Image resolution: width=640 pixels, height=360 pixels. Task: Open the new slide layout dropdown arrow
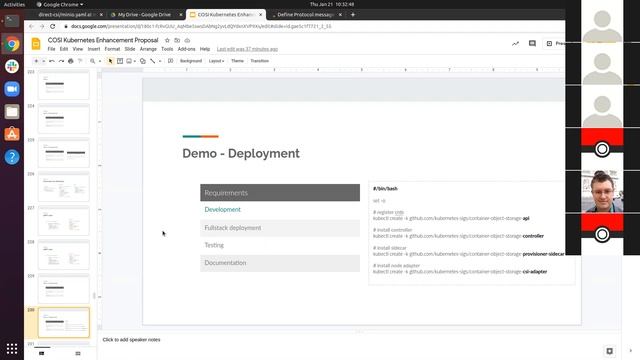(43, 61)
